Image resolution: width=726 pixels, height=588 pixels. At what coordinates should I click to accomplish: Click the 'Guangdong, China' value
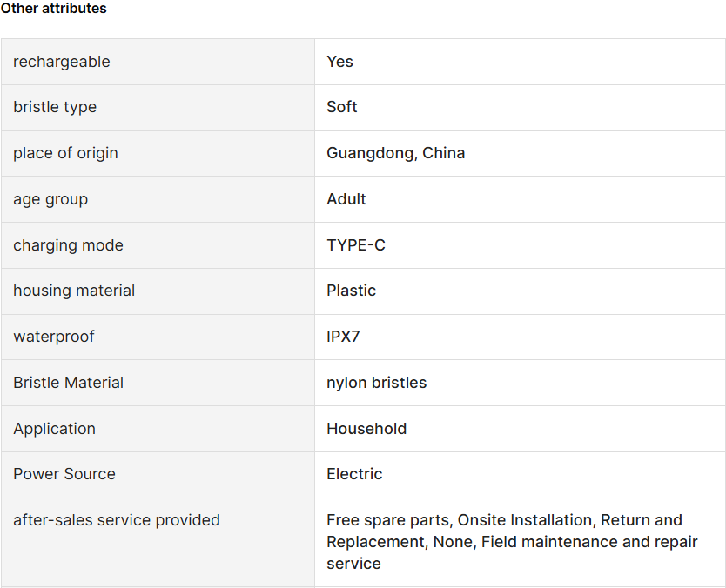(395, 153)
